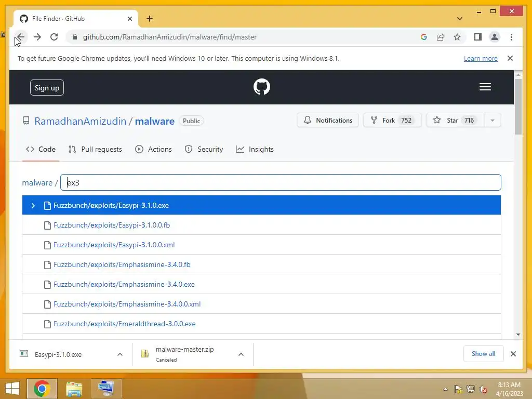Expand options for malware-master.zip download

(x=241, y=354)
